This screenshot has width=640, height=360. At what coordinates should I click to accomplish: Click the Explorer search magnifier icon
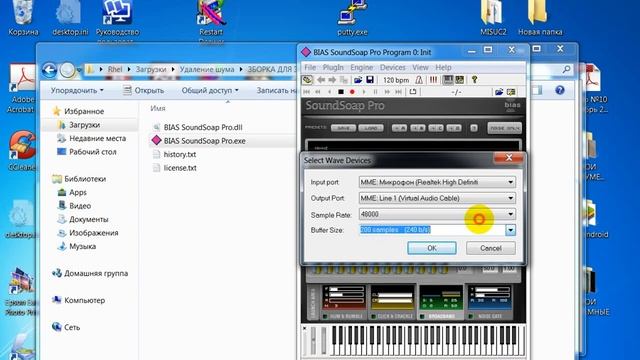pos(567,69)
